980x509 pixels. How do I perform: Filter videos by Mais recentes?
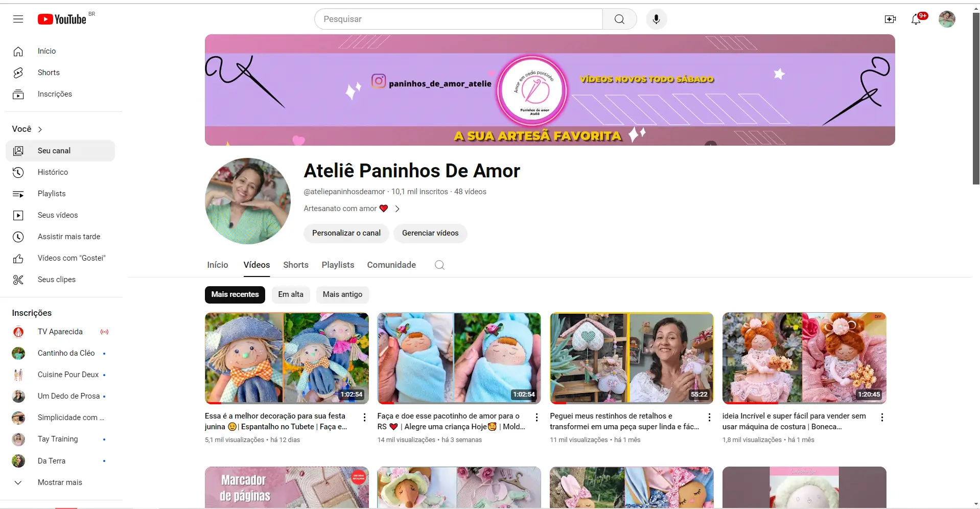pos(235,294)
